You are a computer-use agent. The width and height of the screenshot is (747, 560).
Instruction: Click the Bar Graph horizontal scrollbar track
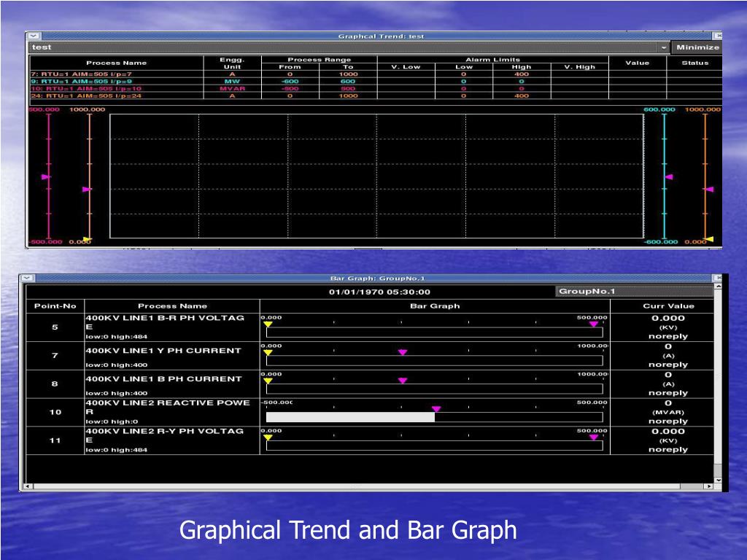coord(368,486)
